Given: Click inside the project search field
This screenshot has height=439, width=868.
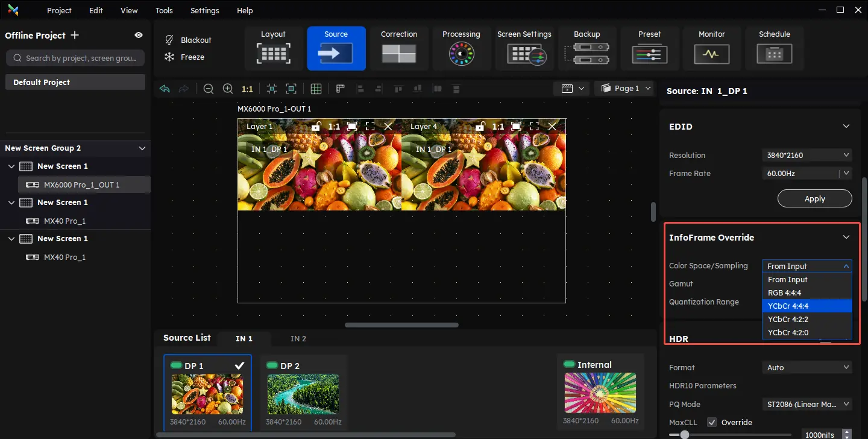Looking at the screenshot, I should click(75, 58).
